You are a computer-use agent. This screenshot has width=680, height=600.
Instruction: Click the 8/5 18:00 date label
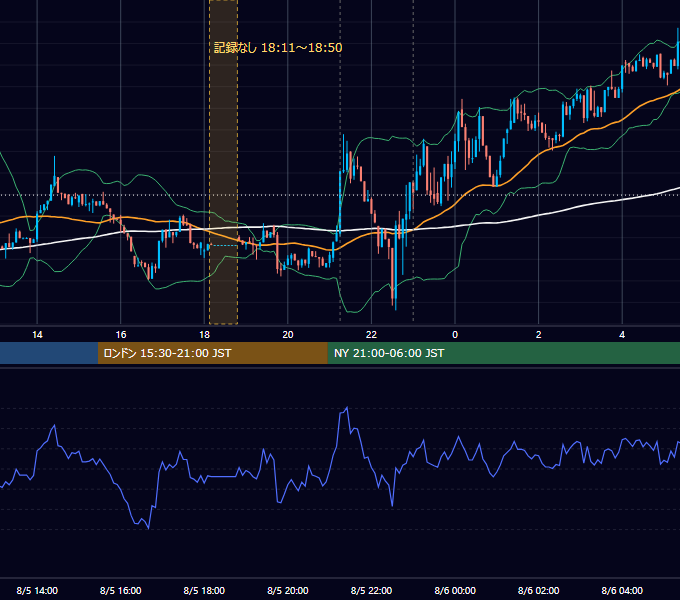(x=204, y=590)
